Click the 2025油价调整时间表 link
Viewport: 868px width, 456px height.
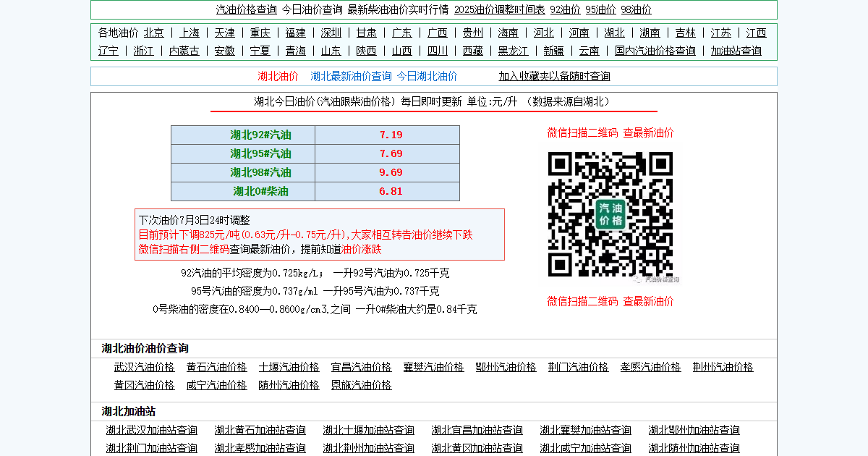point(500,9)
